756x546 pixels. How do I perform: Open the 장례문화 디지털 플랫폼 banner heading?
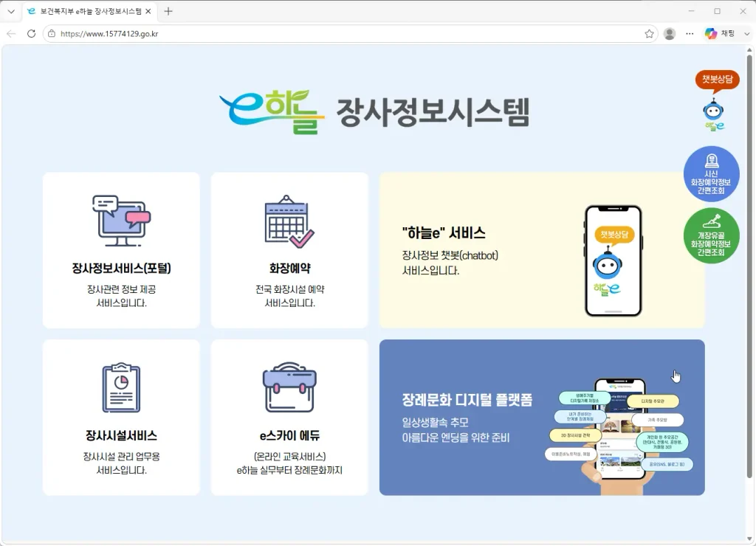pyautogui.click(x=467, y=400)
